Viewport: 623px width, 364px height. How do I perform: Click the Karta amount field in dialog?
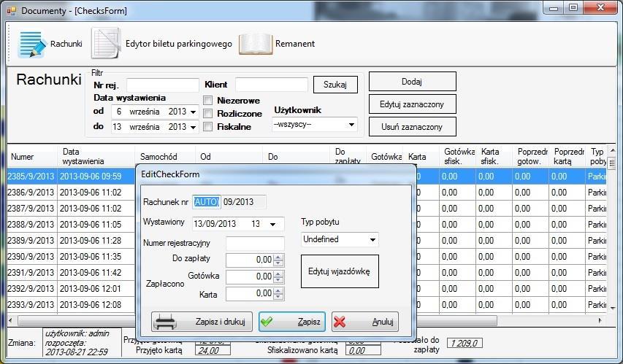(x=251, y=294)
